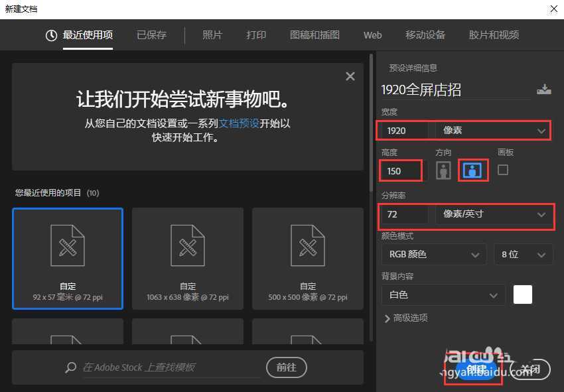Click the white background color swatch
The image size is (564, 392).
[523, 294]
